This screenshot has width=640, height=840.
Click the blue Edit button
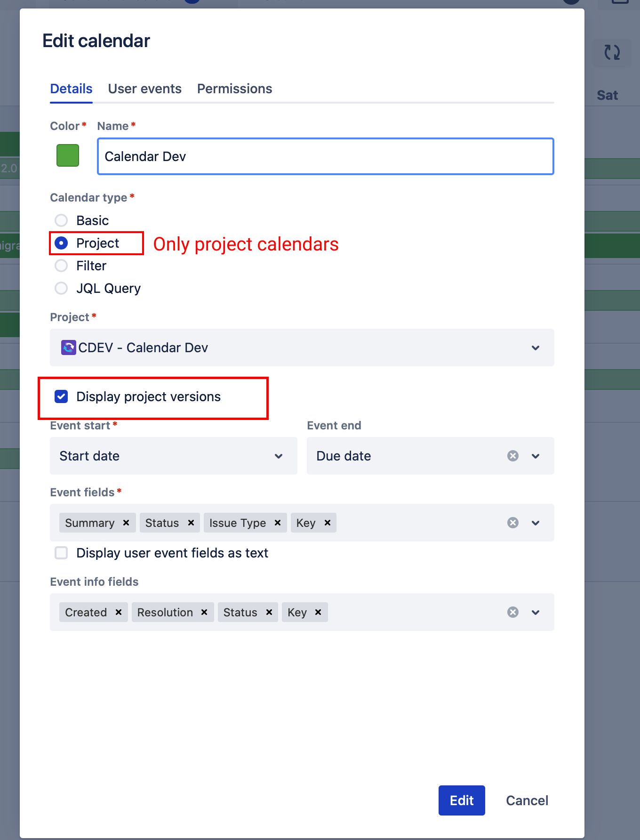[x=461, y=800]
